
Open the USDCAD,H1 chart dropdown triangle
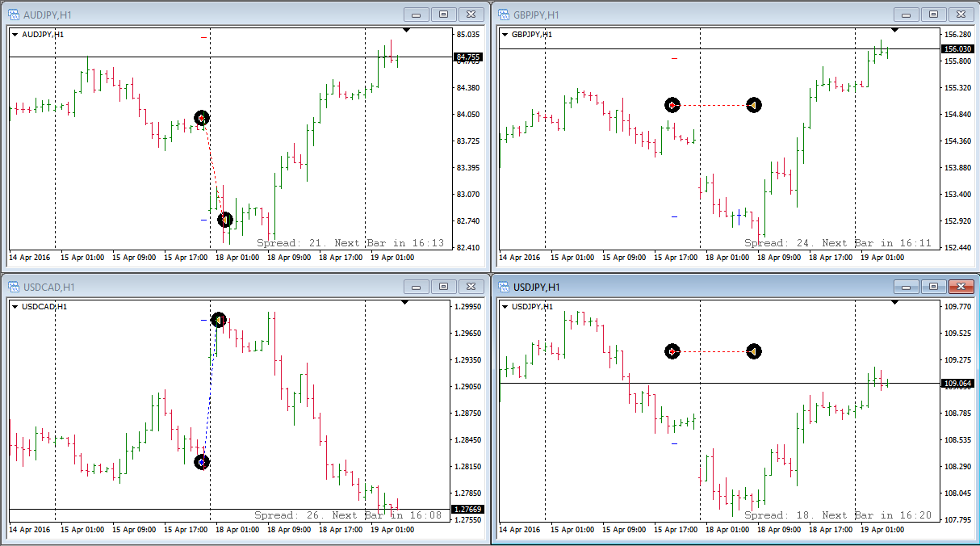pyautogui.click(x=15, y=307)
